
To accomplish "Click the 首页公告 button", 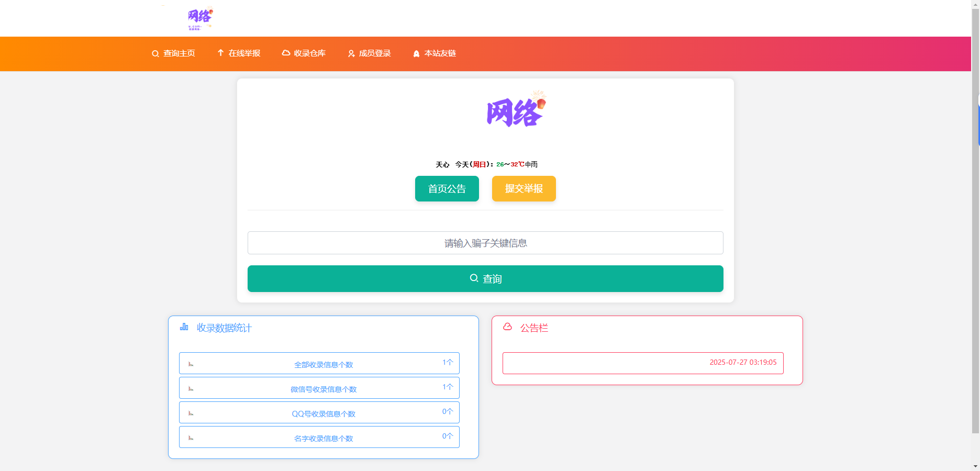I will [x=447, y=189].
